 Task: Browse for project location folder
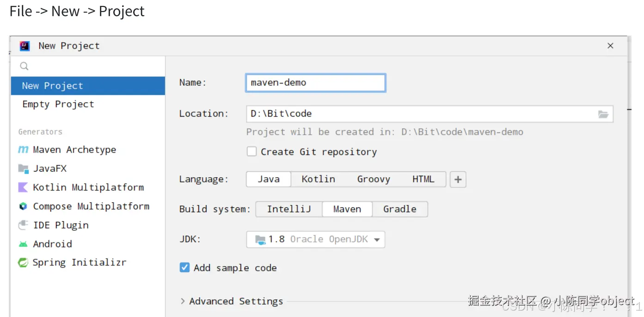(x=603, y=114)
